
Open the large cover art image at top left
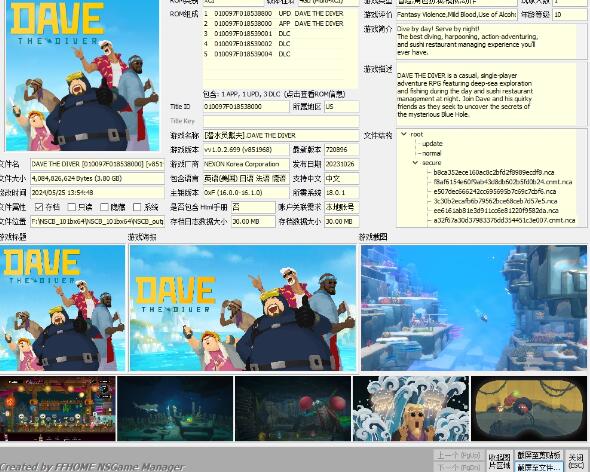pyautogui.click(x=82, y=75)
